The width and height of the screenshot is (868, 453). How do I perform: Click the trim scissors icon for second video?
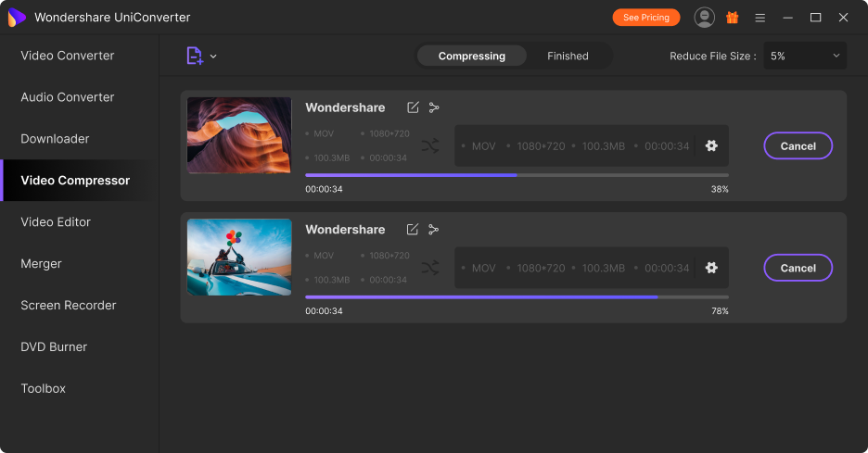(x=433, y=229)
